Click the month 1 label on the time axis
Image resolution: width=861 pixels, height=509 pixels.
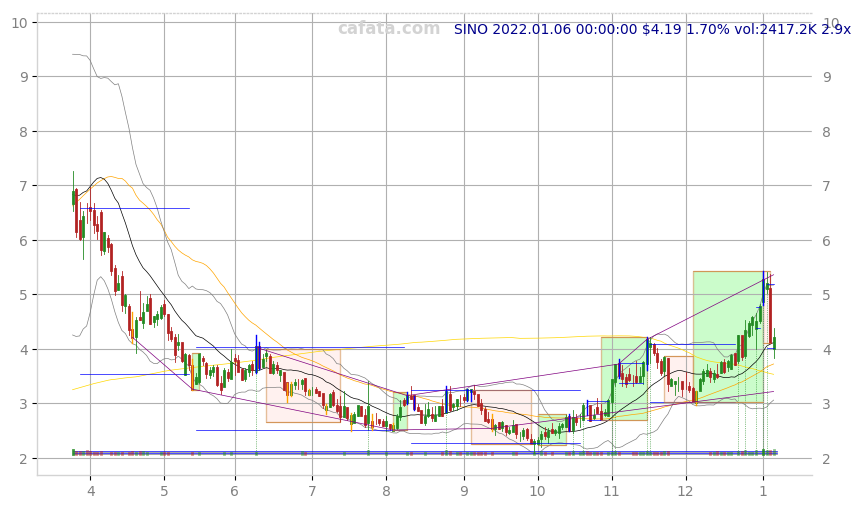tap(763, 491)
